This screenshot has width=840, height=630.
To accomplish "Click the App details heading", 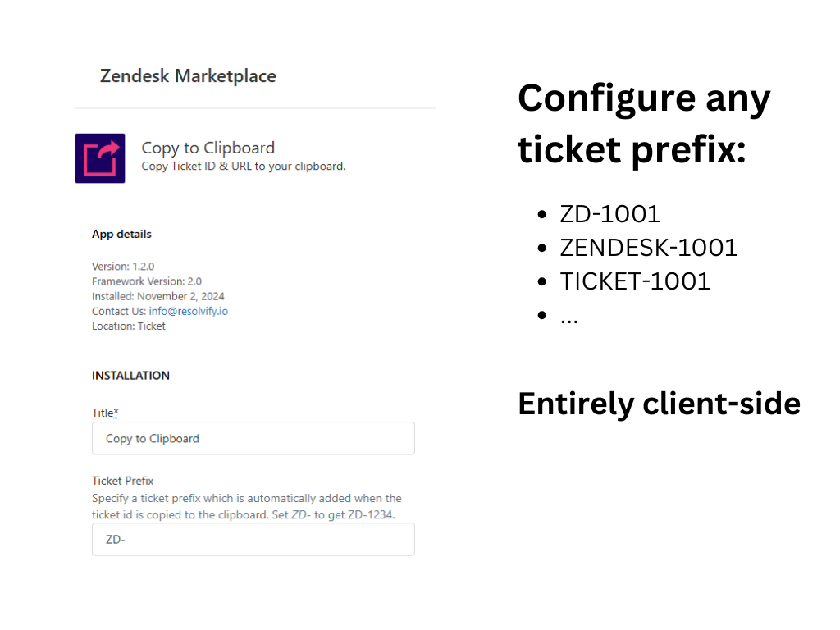I will click(x=121, y=234).
